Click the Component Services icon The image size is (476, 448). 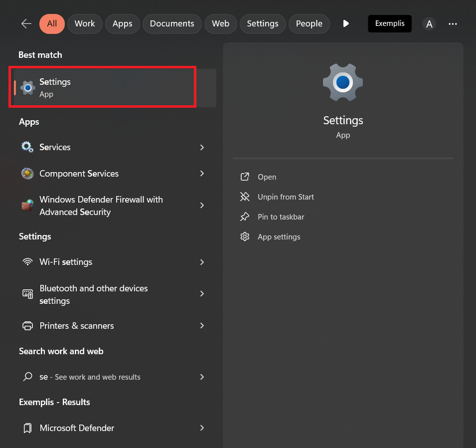pos(27,174)
